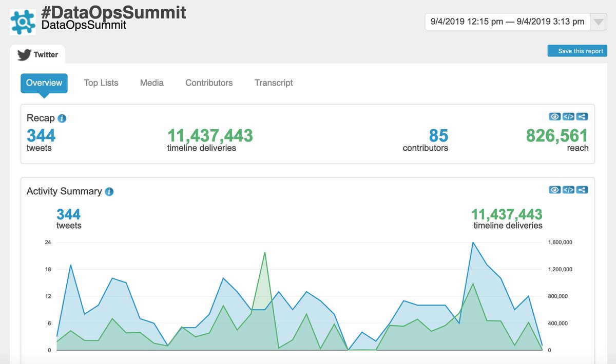The image size is (616, 364).
Task: Open embed code for the Recap widget
Action: [x=568, y=116]
